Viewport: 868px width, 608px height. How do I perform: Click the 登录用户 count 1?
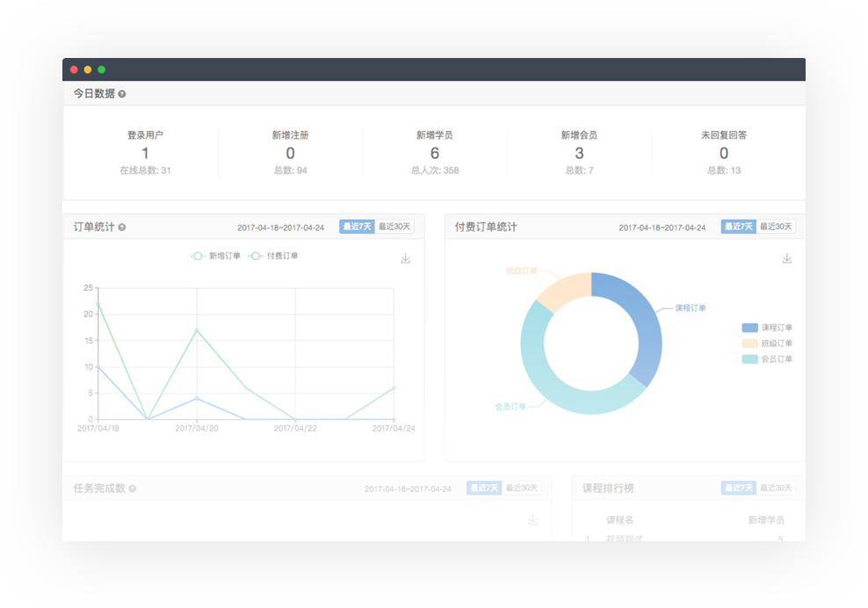145,154
